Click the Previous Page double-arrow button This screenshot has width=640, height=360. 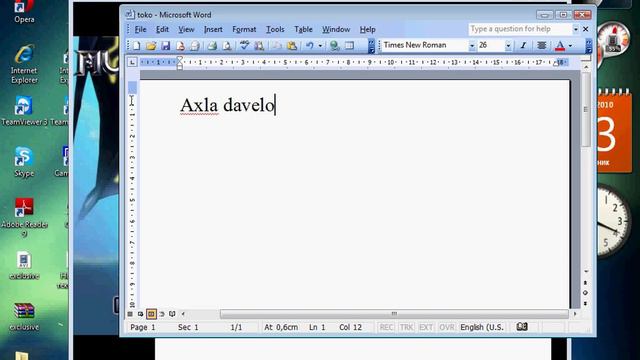point(586,282)
